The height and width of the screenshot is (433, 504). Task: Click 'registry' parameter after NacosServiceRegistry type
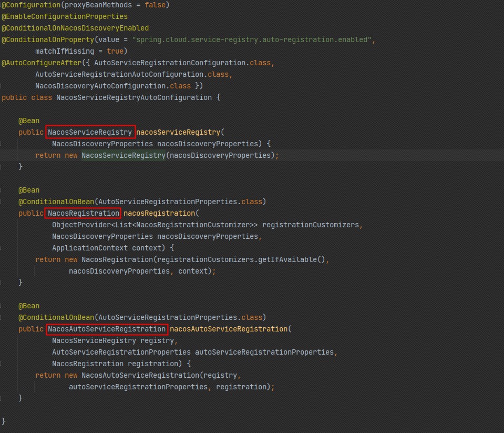[157, 341]
